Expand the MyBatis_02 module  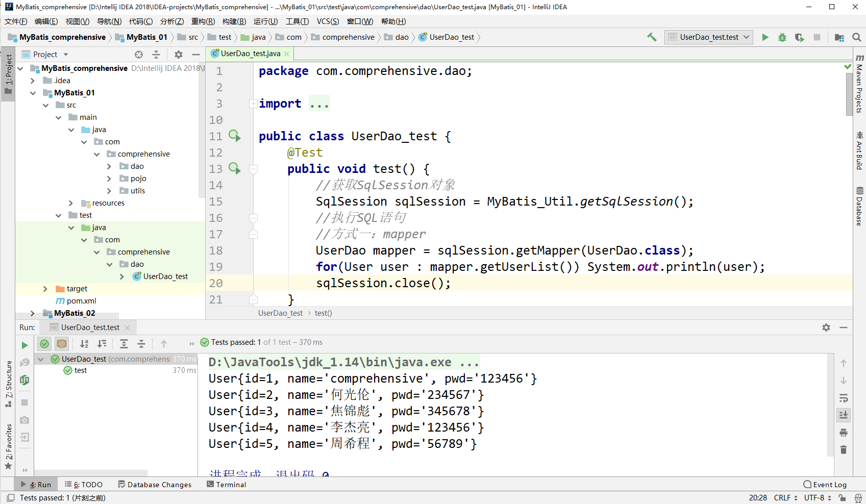33,313
